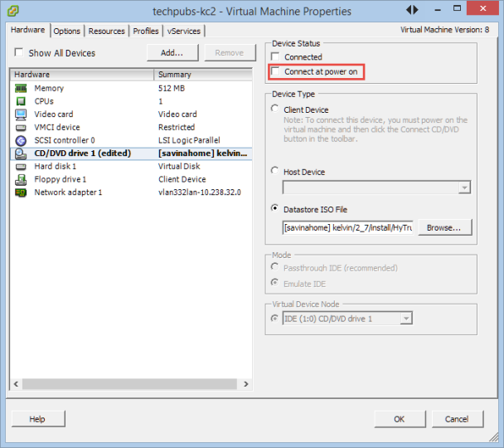The height and width of the screenshot is (448, 504).
Task: Click the Virtual Machine Version: 8 text
Action: (x=444, y=30)
